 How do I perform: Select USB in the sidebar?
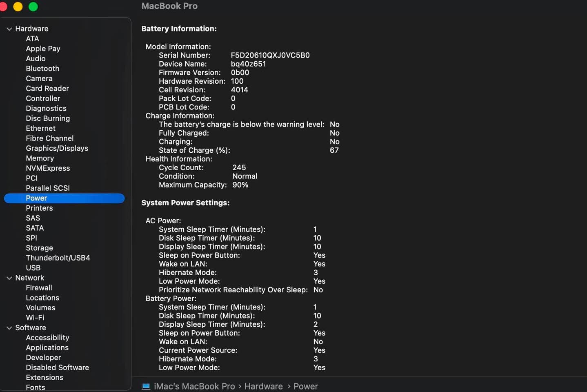point(33,268)
